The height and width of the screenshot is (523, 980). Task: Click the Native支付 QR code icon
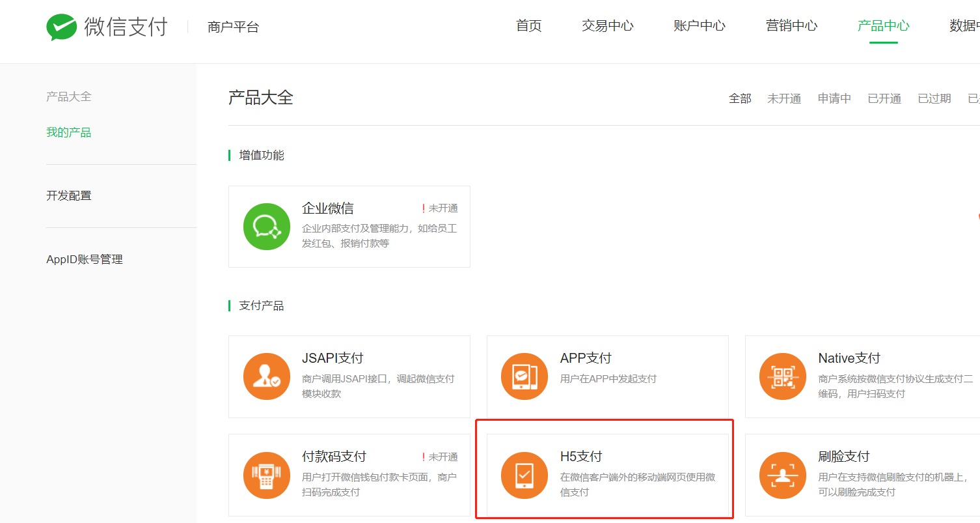(x=783, y=376)
